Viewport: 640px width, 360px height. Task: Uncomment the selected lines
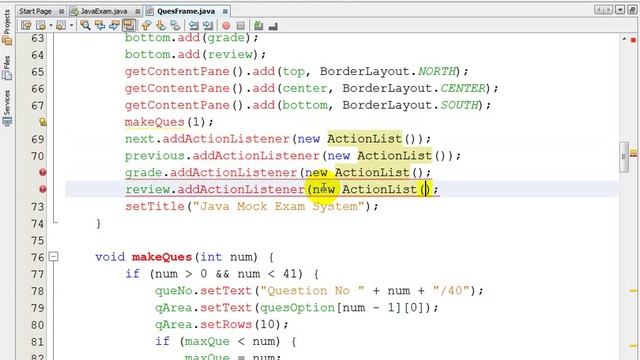(273, 26)
